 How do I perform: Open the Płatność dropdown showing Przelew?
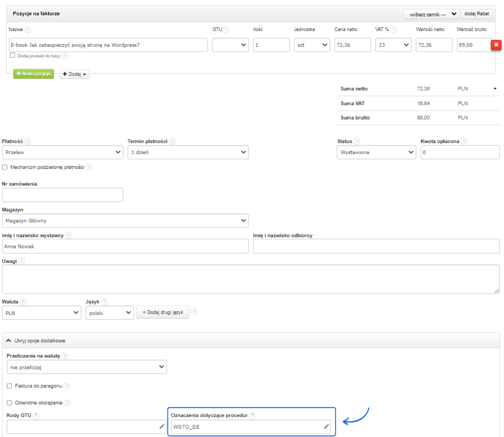63,153
